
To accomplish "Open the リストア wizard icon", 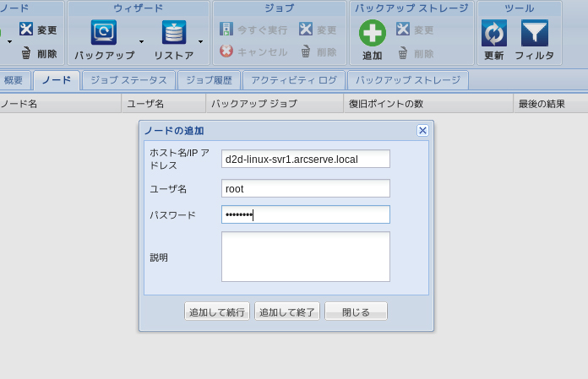I will coord(174,32).
